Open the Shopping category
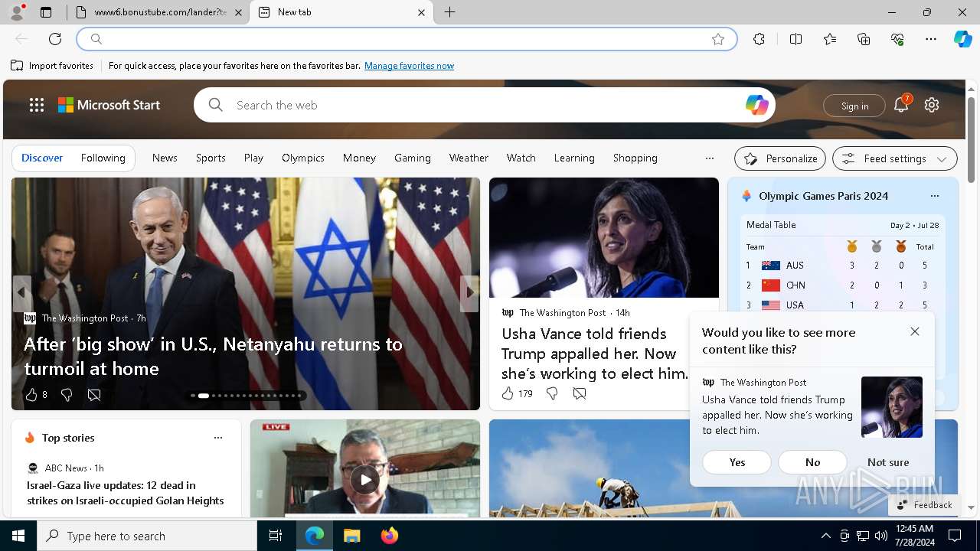This screenshot has width=980, height=551. (635, 158)
